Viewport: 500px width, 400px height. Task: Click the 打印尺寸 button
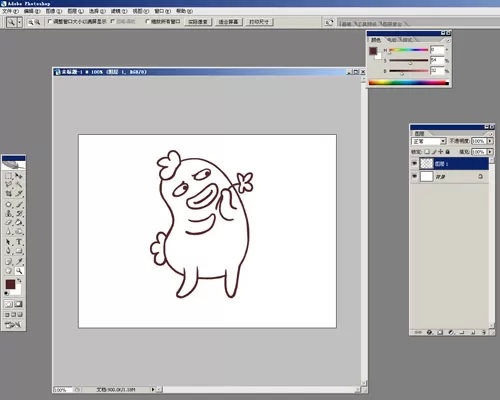(x=259, y=22)
